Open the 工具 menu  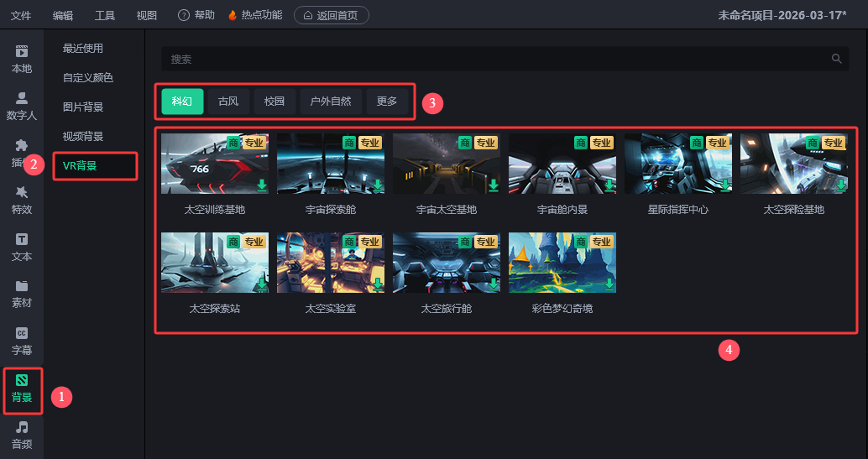tap(105, 15)
